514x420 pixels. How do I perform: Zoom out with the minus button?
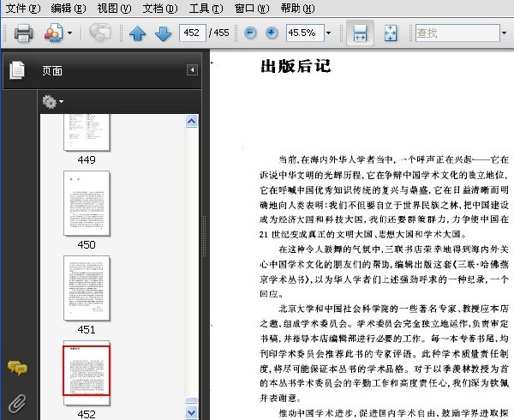pyautogui.click(x=250, y=33)
